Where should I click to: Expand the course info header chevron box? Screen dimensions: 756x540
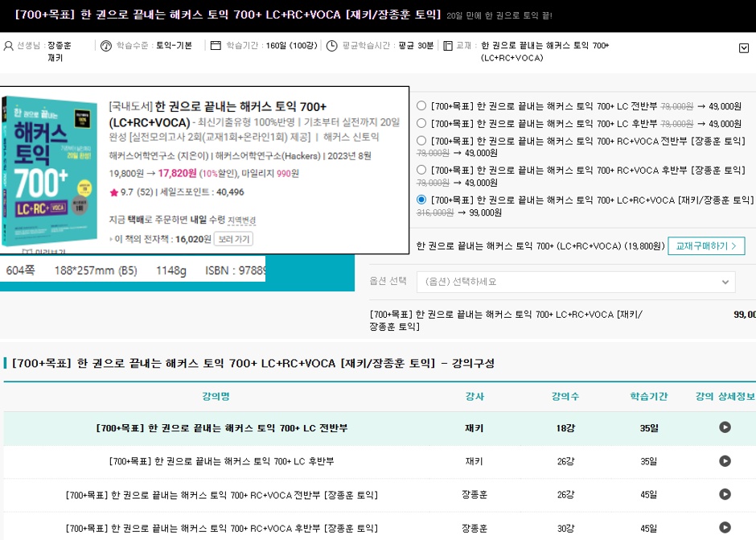coord(744,47)
